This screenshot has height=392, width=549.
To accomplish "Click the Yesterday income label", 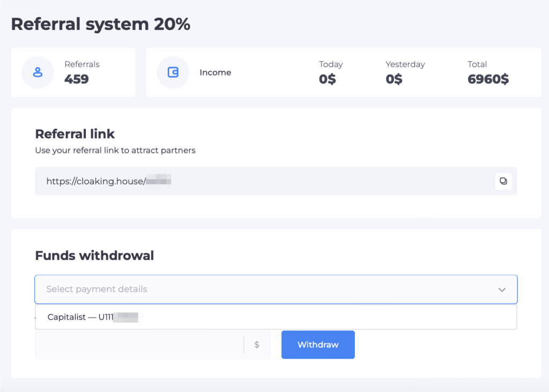I will click(x=405, y=64).
